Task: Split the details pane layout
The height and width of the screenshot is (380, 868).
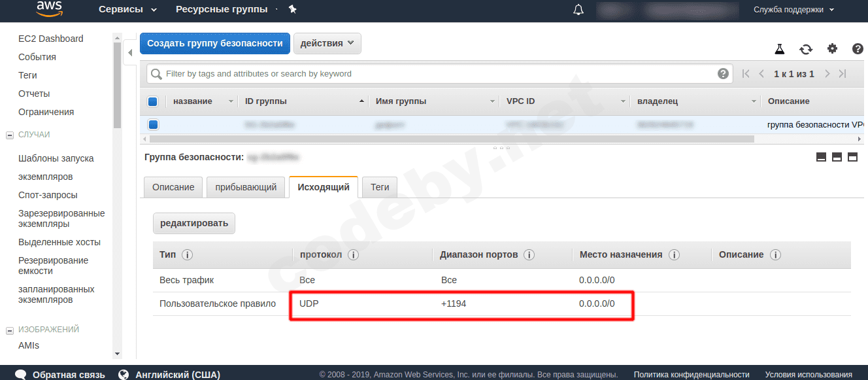Action: [x=837, y=157]
